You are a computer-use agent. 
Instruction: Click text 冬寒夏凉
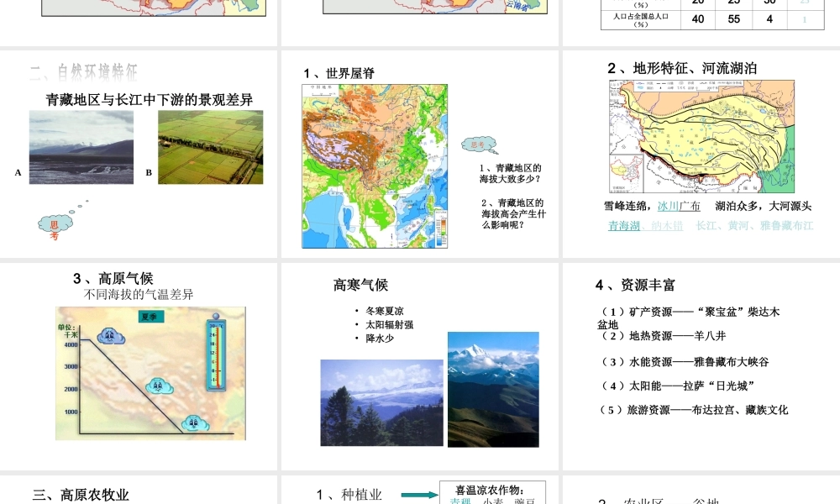(x=385, y=311)
